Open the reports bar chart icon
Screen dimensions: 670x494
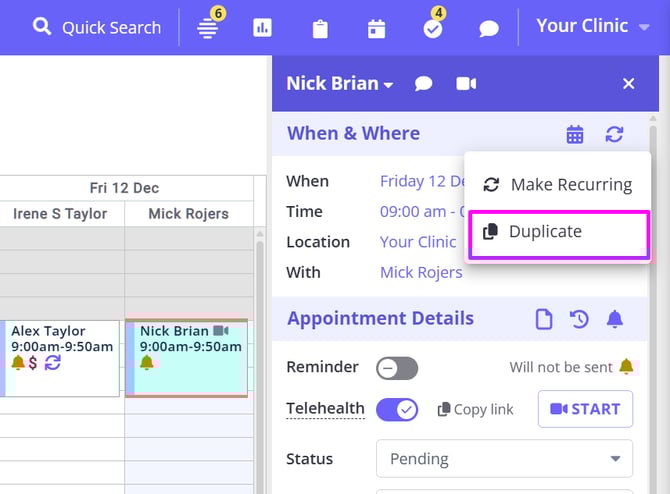click(x=263, y=28)
